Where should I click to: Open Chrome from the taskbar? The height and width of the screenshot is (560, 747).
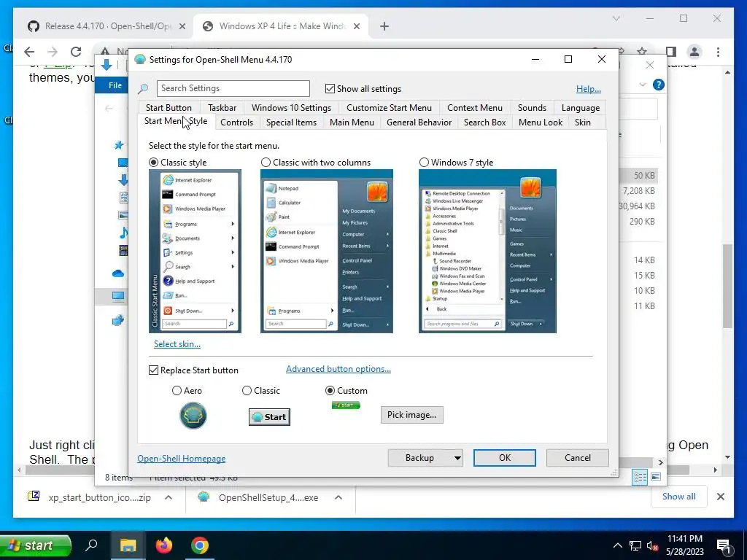pyautogui.click(x=200, y=545)
